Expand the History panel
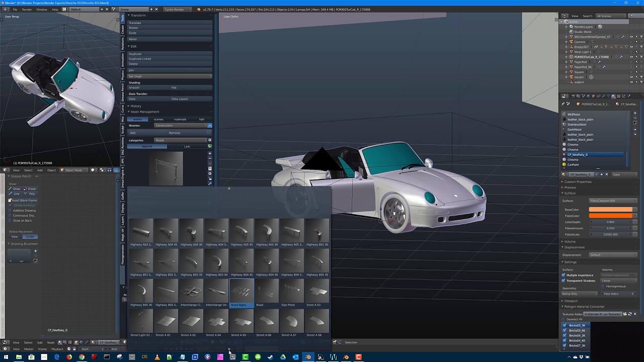The width and height of the screenshot is (644, 362). [136, 106]
